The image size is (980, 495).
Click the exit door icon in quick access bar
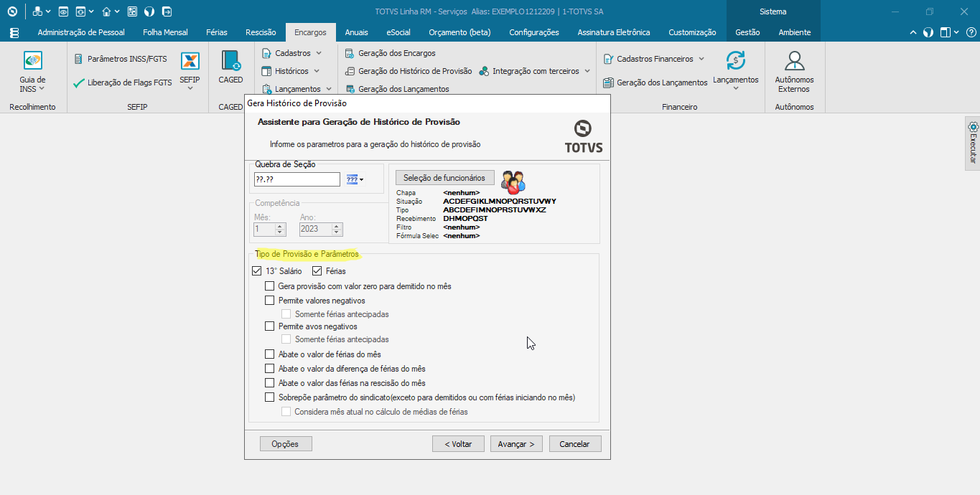click(167, 11)
